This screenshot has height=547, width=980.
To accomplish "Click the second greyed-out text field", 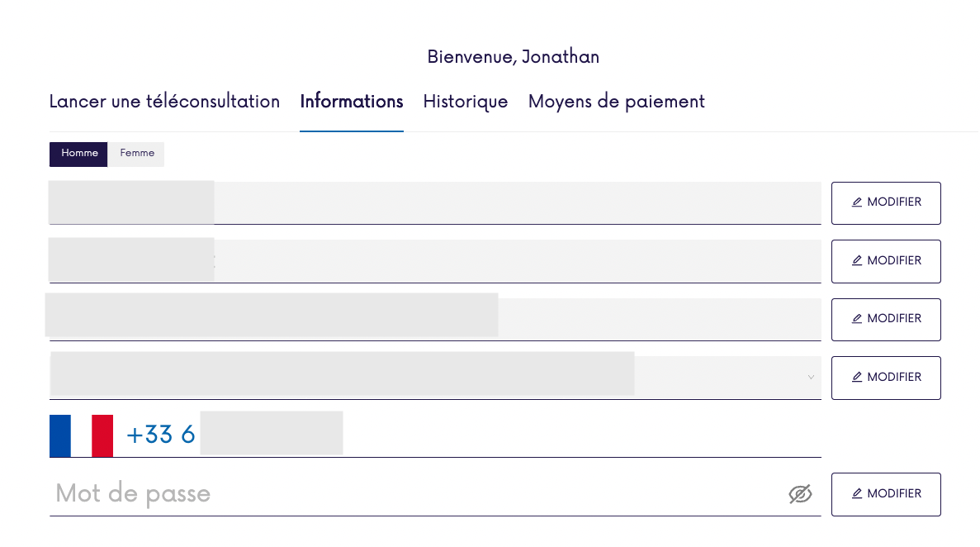I will click(435, 261).
